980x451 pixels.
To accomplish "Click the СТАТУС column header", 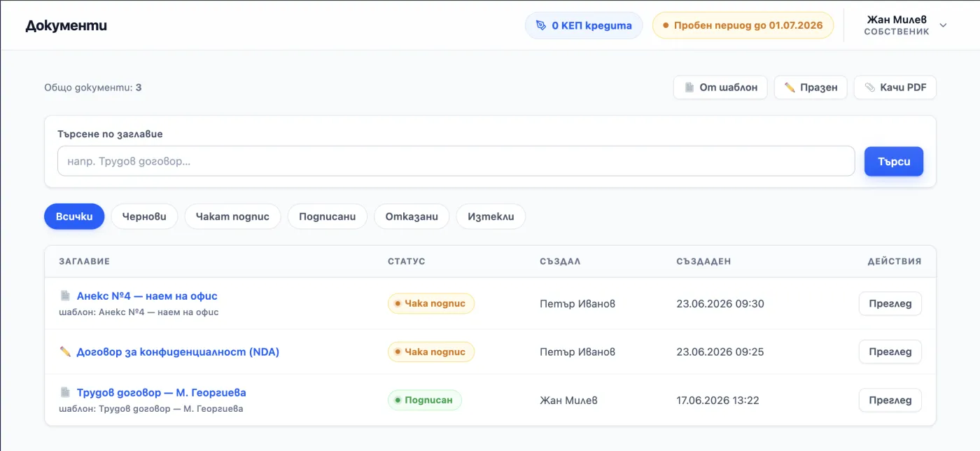I will tap(407, 261).
